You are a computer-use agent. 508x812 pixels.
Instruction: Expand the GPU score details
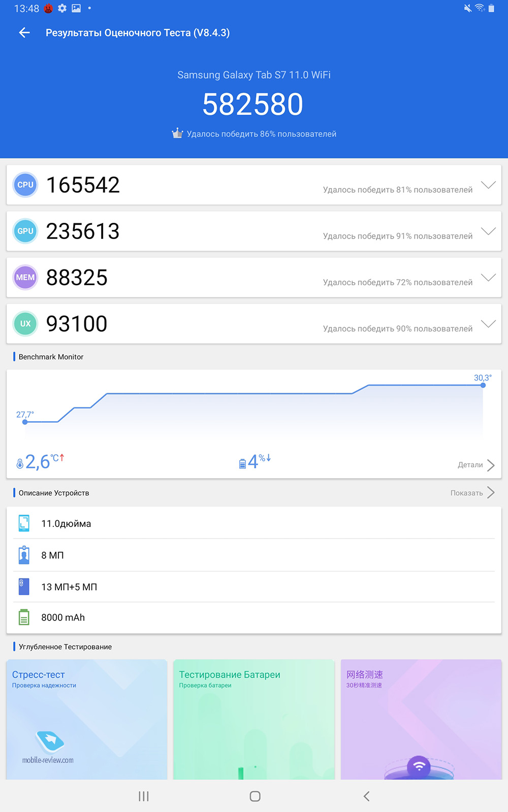pos(488,231)
